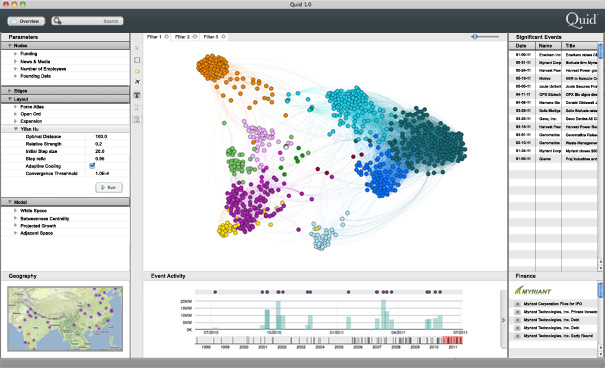Click the Overview button
The height and width of the screenshot is (368, 605).
(26, 21)
